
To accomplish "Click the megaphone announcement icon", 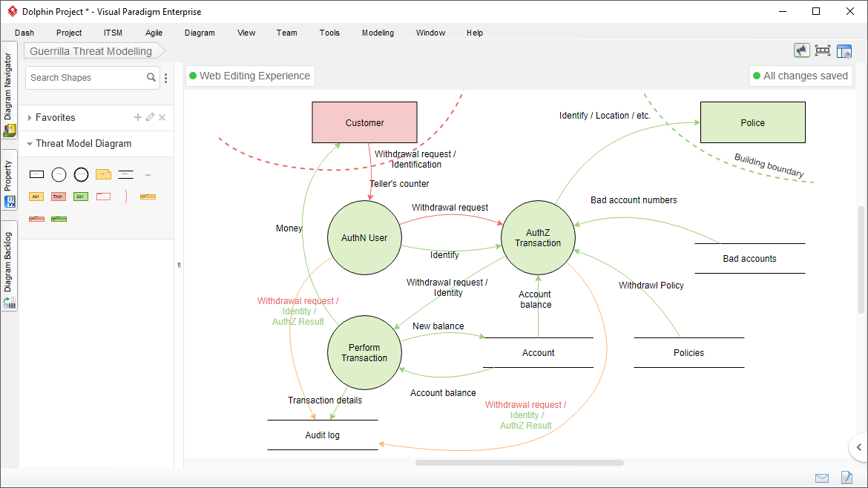I will coord(801,51).
